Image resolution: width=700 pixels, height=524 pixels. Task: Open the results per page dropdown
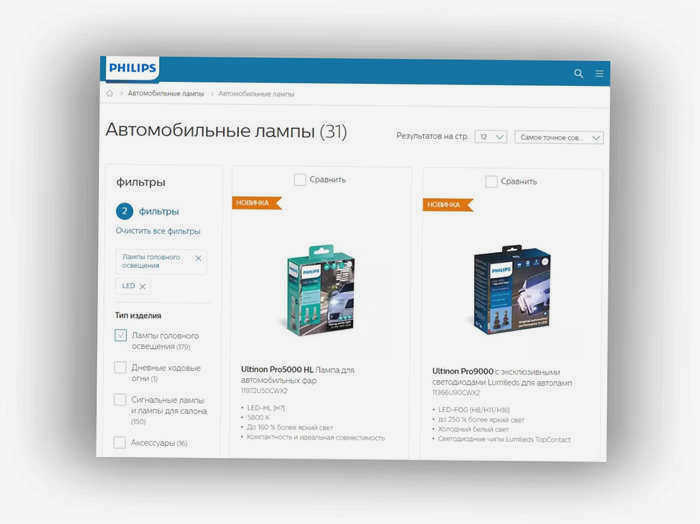click(491, 137)
